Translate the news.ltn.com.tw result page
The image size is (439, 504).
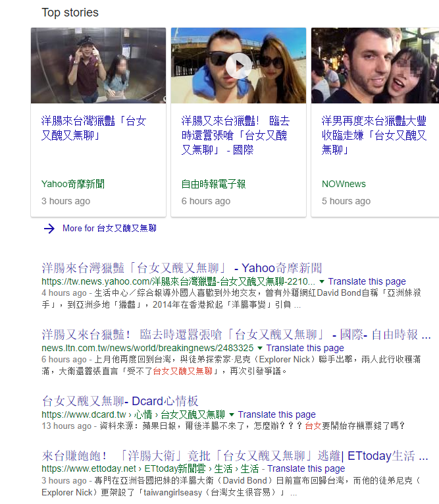click(x=305, y=348)
